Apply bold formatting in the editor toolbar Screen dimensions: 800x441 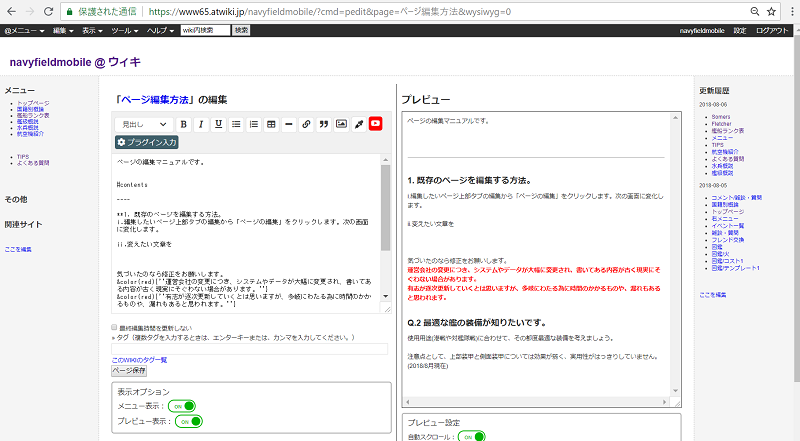(184, 124)
